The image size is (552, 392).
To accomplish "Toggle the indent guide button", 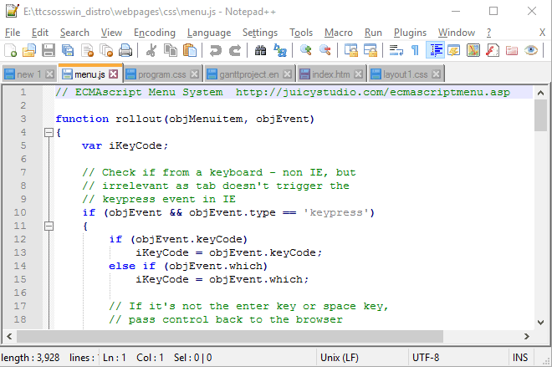I will coord(435,51).
